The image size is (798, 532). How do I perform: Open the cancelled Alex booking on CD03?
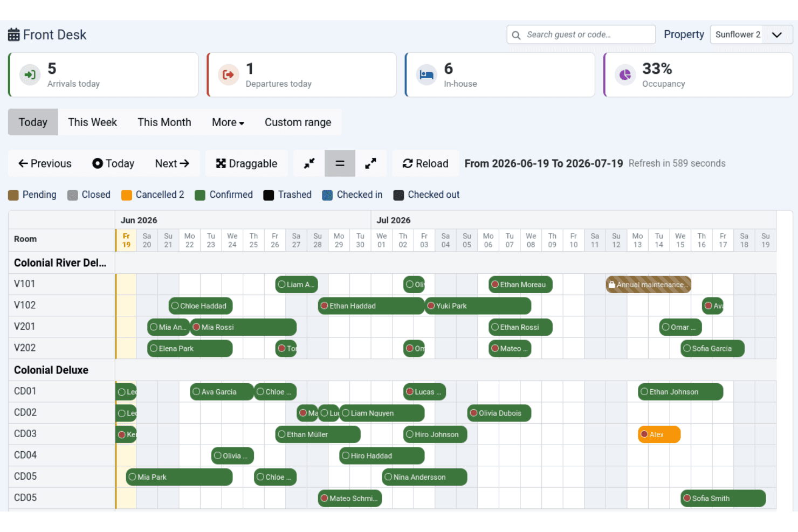(659, 434)
